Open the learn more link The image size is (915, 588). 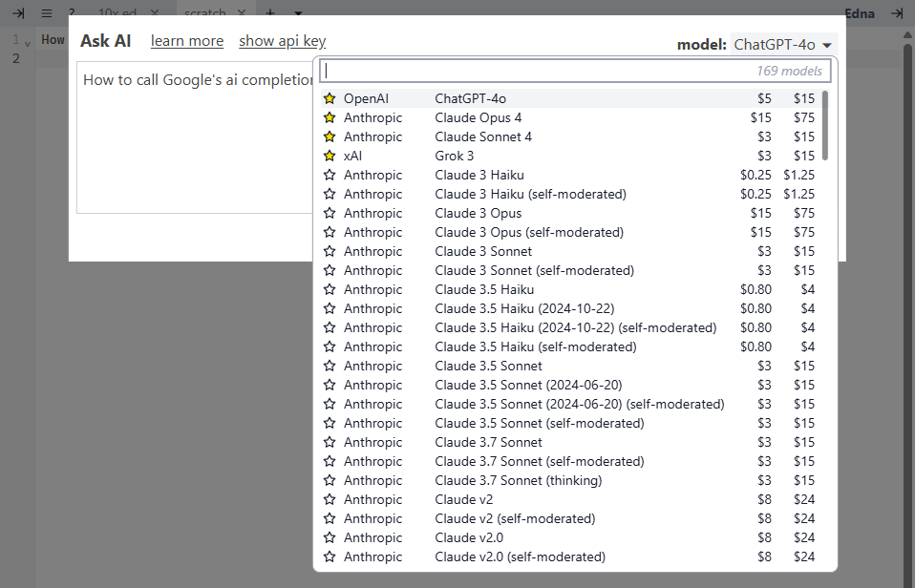(x=187, y=41)
